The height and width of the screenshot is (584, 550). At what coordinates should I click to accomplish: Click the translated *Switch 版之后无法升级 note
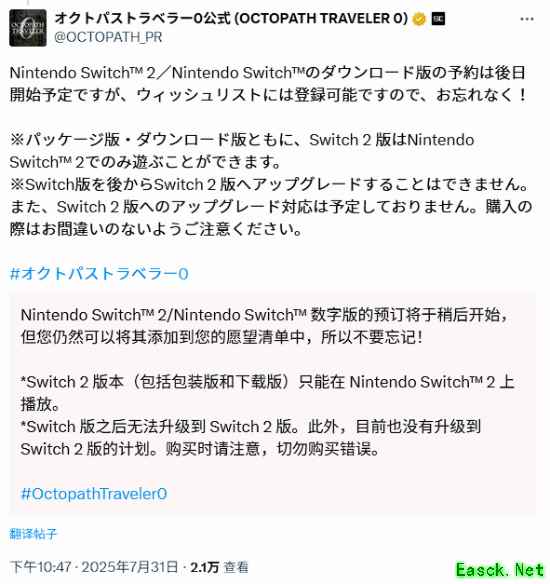(x=251, y=426)
